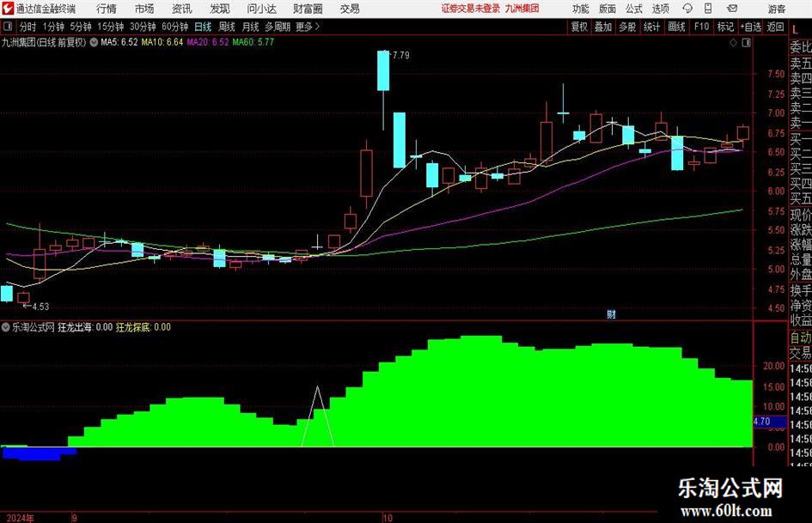Click the customer service headset icon
Viewport: 812px width, 523px height.
(x=687, y=9)
